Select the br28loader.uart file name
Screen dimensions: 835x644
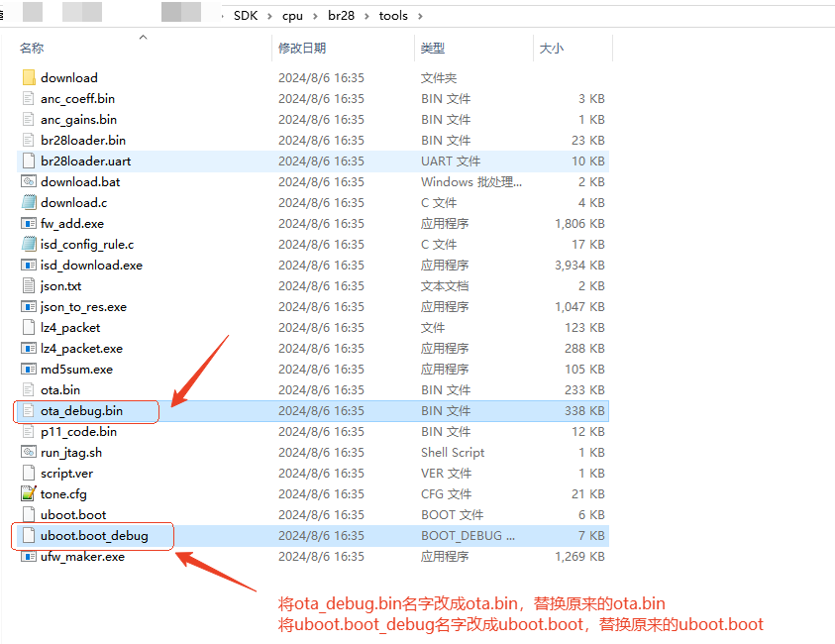click(x=86, y=161)
